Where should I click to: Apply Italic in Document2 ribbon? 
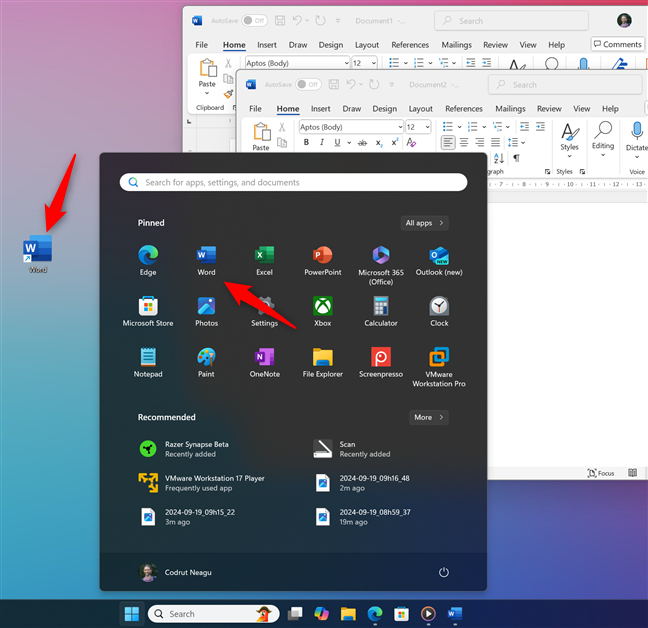point(322,143)
